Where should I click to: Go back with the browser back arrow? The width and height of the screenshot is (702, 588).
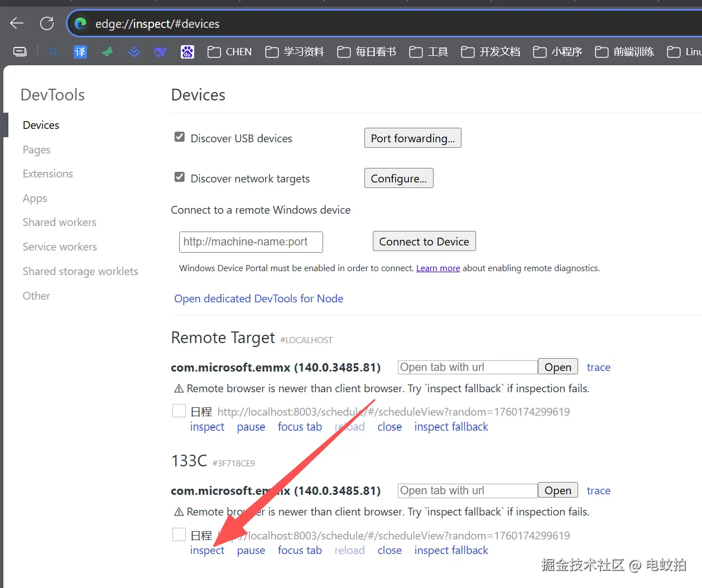click(17, 23)
